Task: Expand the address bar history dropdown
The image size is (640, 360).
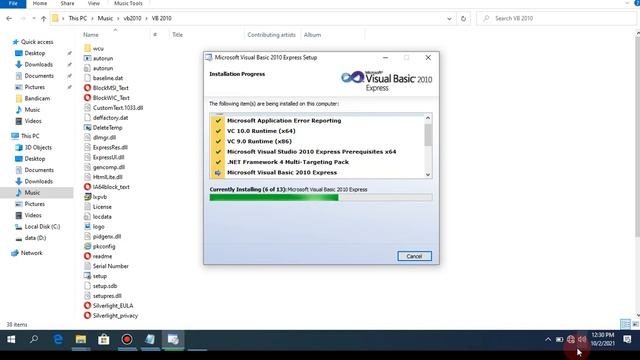Action: pyautogui.click(x=449, y=18)
